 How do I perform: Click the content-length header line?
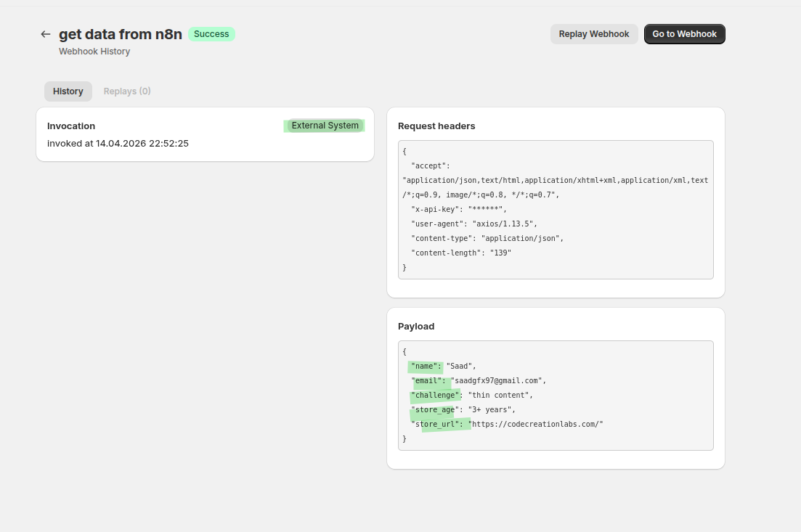[461, 253]
